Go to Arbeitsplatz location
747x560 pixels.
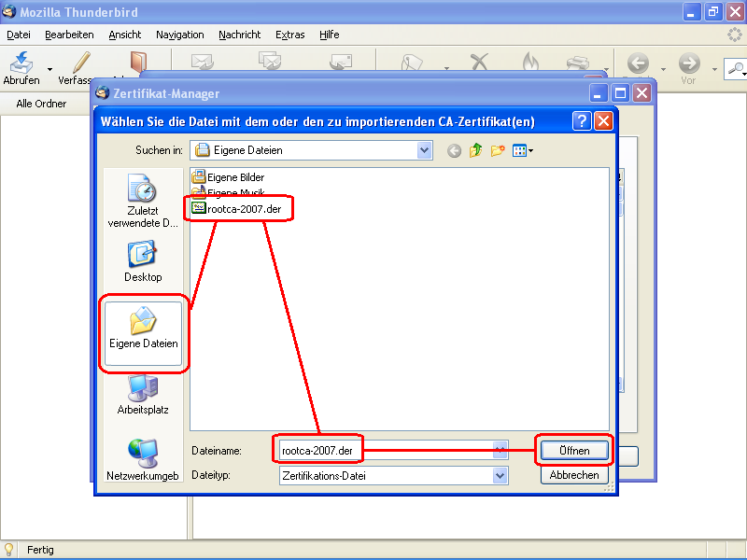[x=142, y=393]
